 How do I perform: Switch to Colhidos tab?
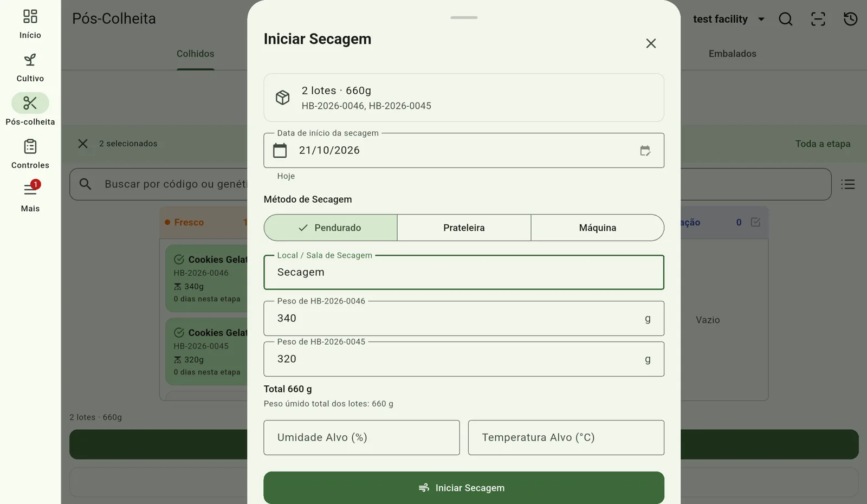196,54
